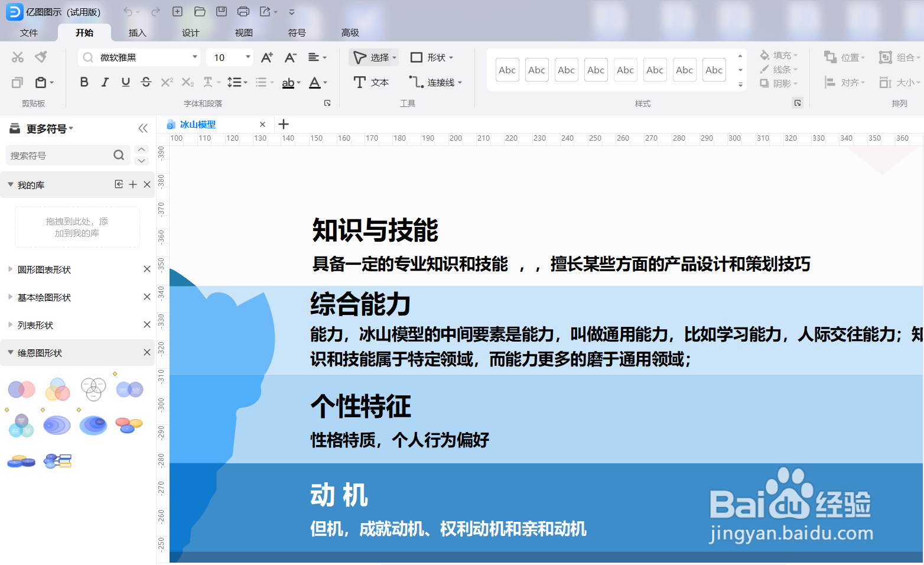
Task: Click the new canvas plus button
Action: pyautogui.click(x=284, y=124)
